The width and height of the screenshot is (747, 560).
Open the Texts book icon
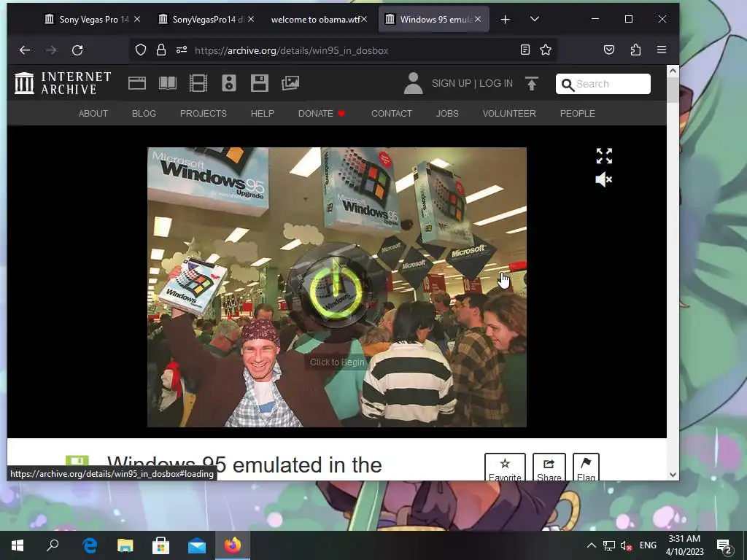[168, 83]
